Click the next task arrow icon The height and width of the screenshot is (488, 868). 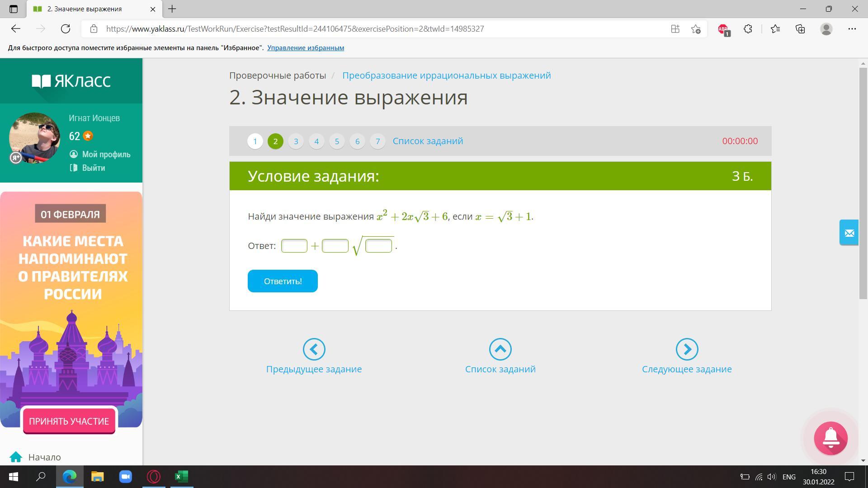pos(687,349)
